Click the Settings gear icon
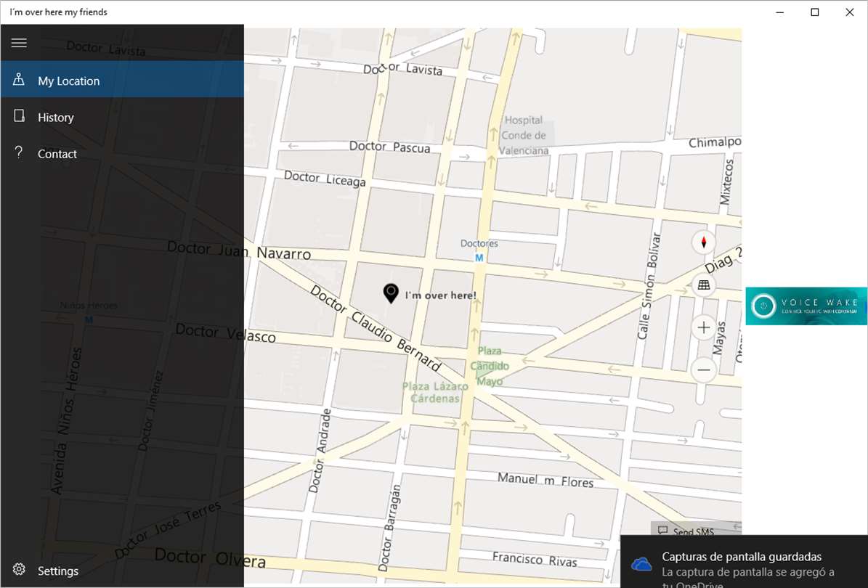This screenshot has height=588, width=868. pyautogui.click(x=19, y=569)
